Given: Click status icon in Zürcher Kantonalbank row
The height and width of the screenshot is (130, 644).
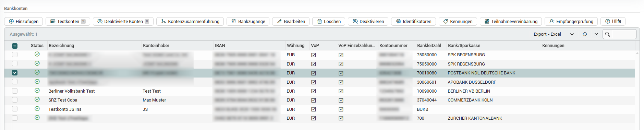Looking at the screenshot, I should pos(37,118).
